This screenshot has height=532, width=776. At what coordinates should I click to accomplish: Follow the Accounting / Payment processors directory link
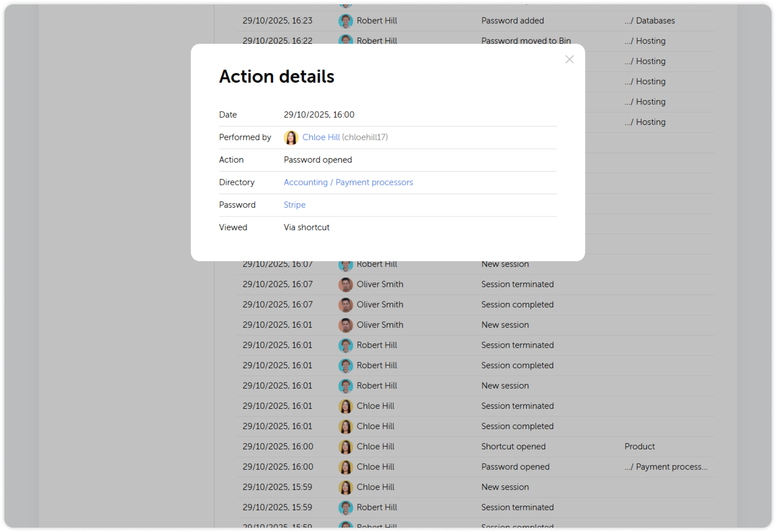point(348,182)
